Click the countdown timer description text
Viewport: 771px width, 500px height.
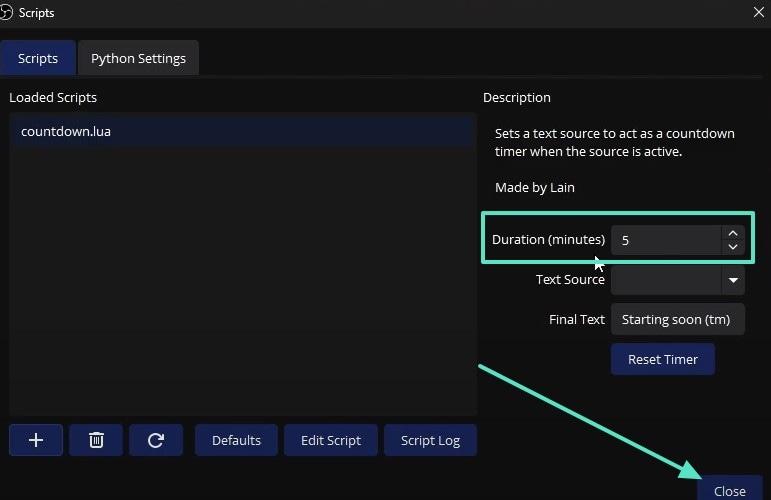[x=615, y=143]
